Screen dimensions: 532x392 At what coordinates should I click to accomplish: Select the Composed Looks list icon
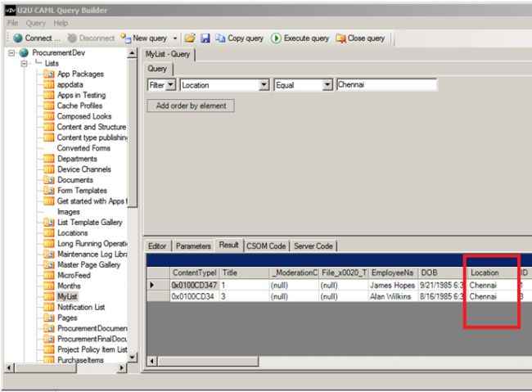tap(49, 116)
